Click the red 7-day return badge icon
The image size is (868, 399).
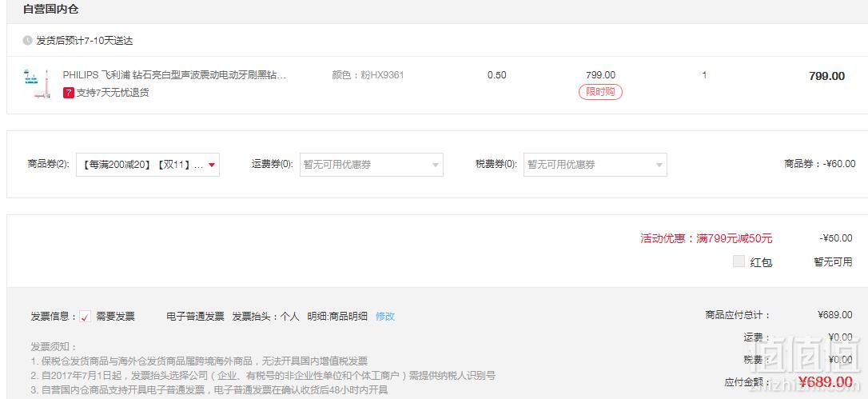click(69, 93)
